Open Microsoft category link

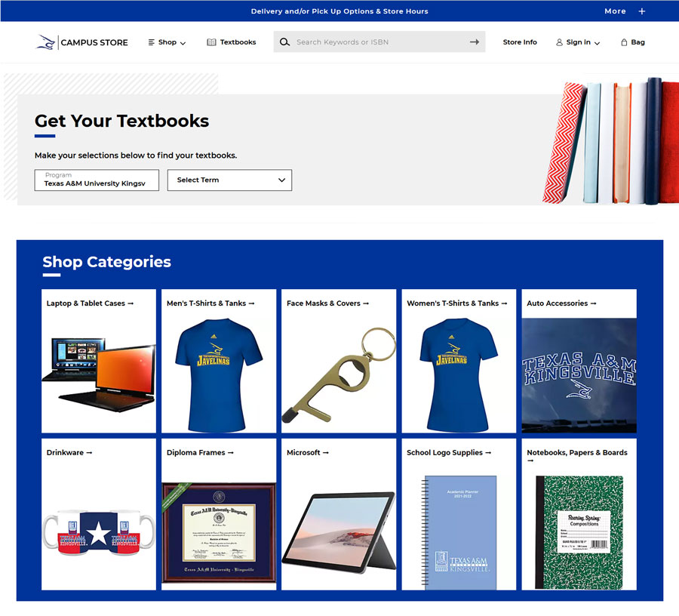308,452
